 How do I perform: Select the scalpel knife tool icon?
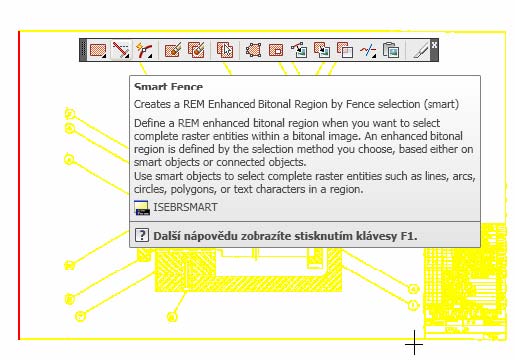click(420, 50)
